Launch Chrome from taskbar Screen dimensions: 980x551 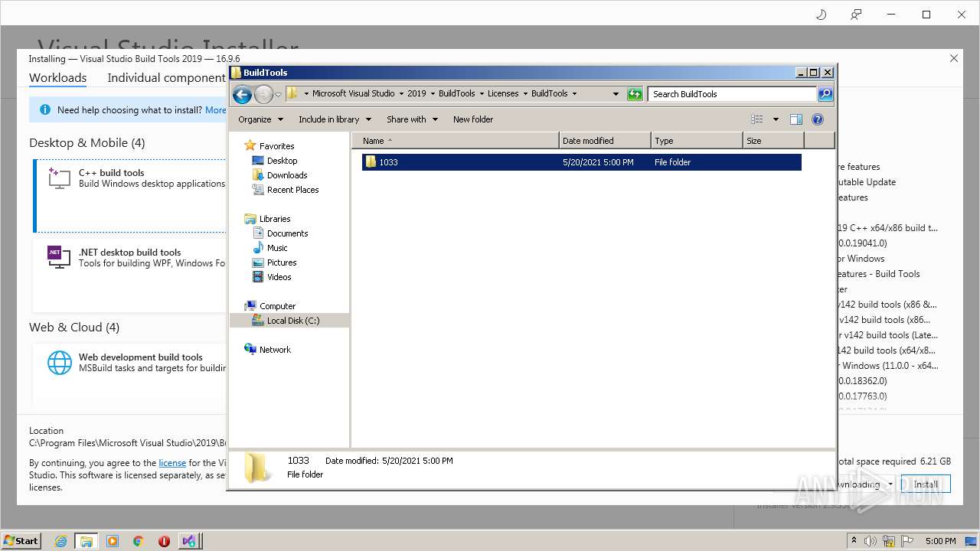pos(138,541)
